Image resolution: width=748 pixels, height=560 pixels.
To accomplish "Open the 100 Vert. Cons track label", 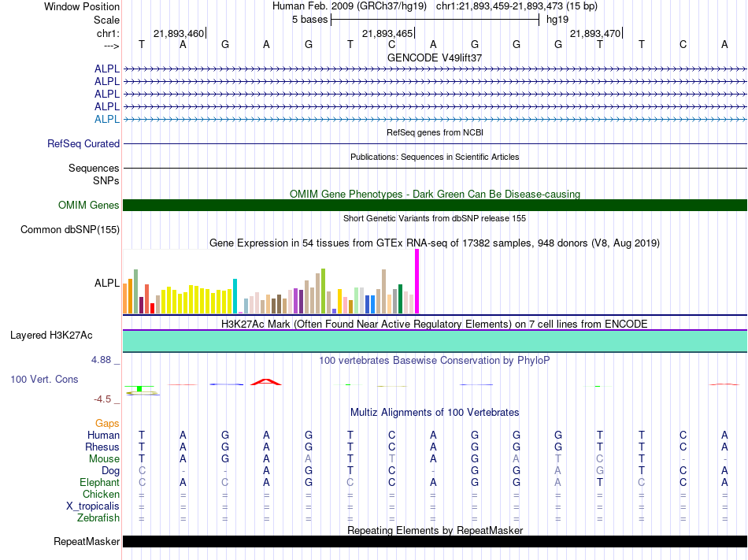I will [44, 380].
